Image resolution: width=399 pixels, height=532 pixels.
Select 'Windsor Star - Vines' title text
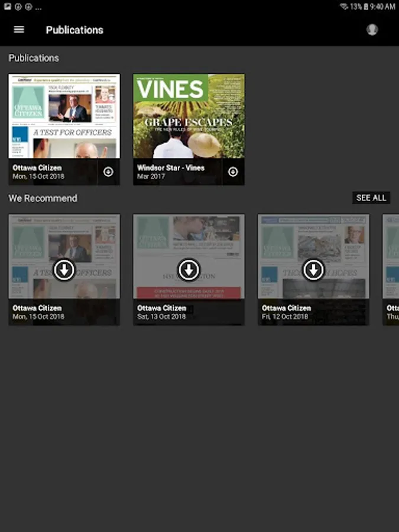(171, 168)
